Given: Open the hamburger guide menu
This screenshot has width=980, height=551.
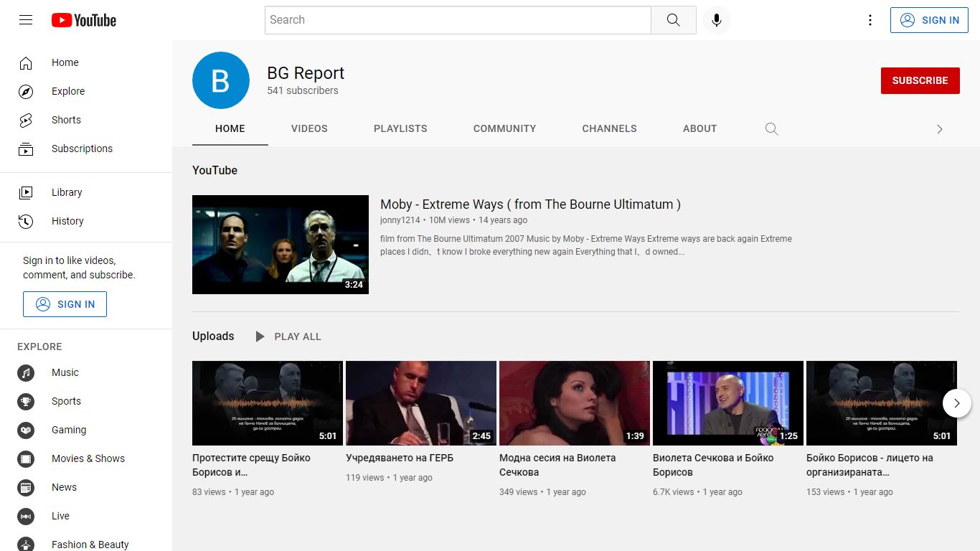Looking at the screenshot, I should click(x=26, y=20).
